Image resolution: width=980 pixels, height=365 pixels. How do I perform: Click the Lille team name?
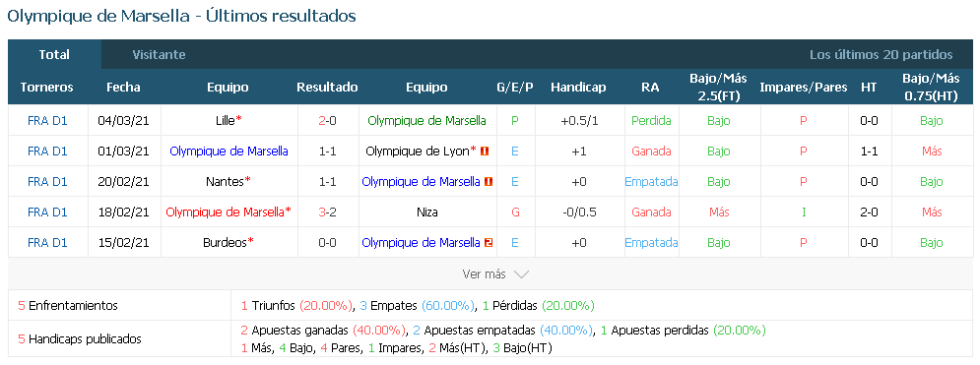pos(225,120)
